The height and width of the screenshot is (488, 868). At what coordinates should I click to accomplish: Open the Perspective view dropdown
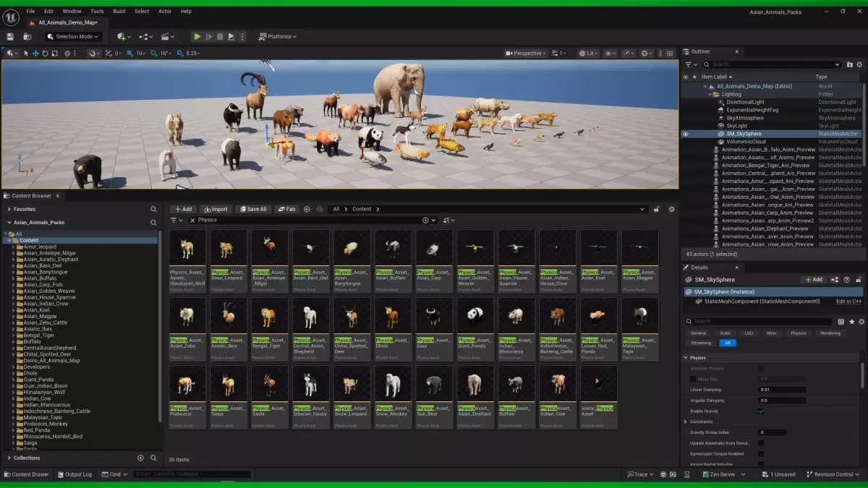(x=526, y=53)
